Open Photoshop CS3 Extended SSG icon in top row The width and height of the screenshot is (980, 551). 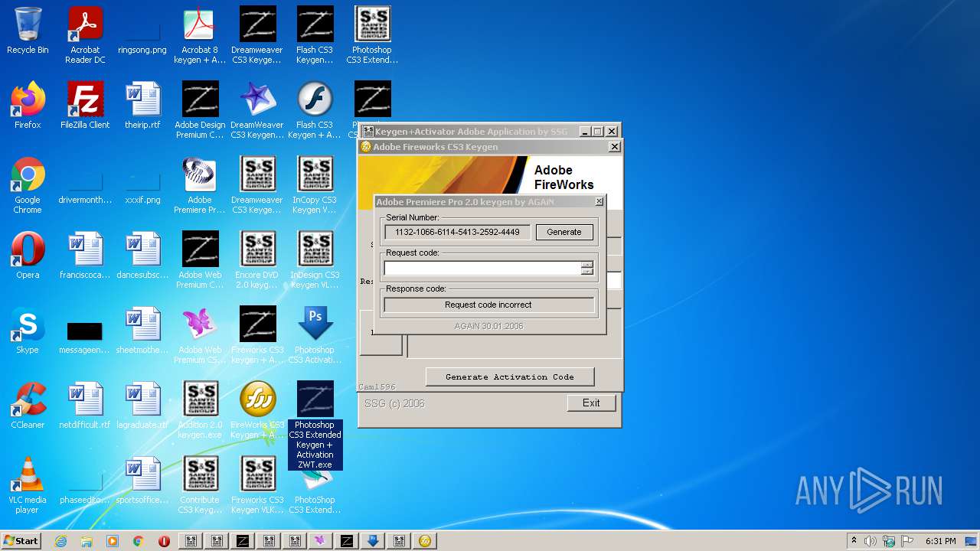coord(372,34)
